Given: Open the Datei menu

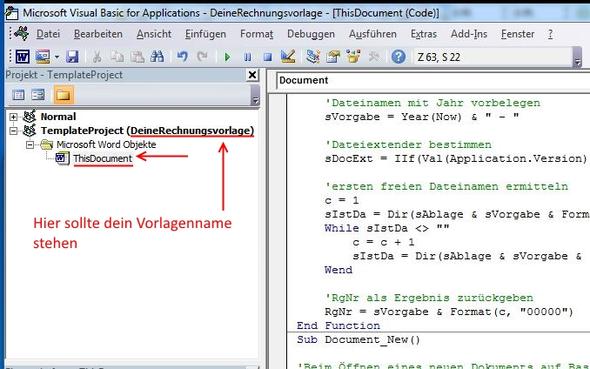Looking at the screenshot, I should click(48, 34).
